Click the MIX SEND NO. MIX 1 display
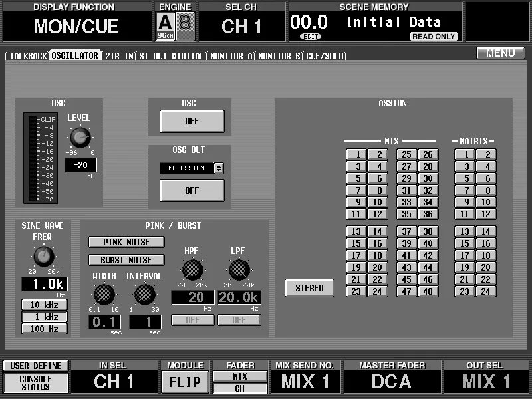 [x=305, y=381]
